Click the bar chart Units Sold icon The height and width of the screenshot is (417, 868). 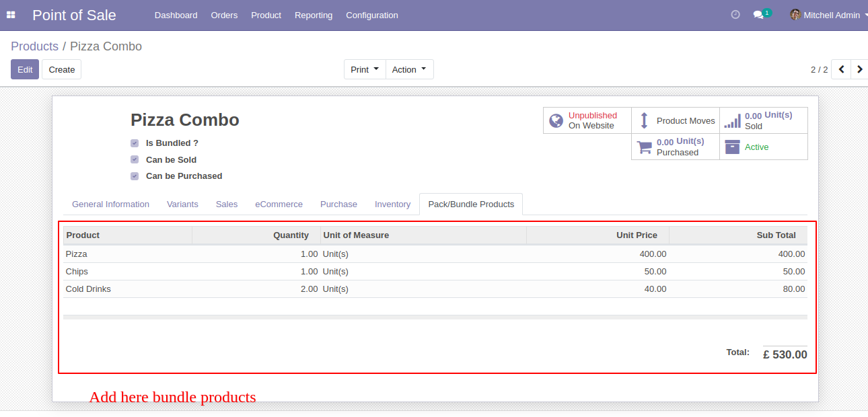[x=732, y=121]
